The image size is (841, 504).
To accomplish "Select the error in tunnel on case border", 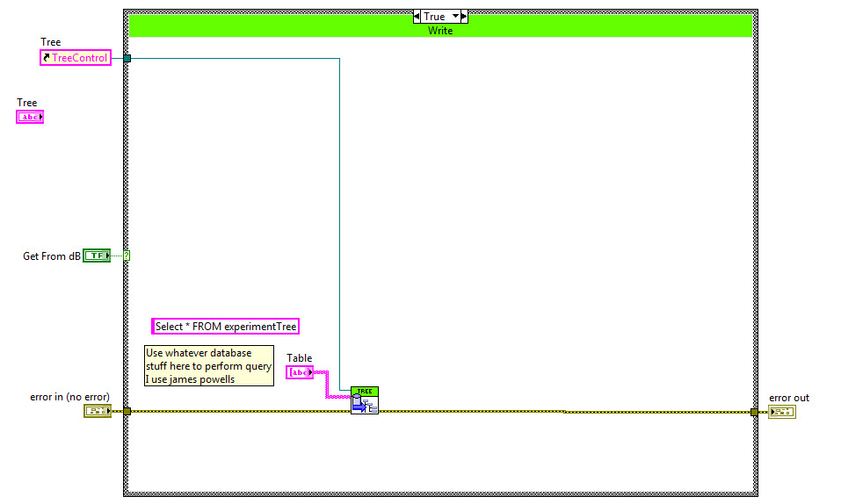I will pyautogui.click(x=127, y=411).
